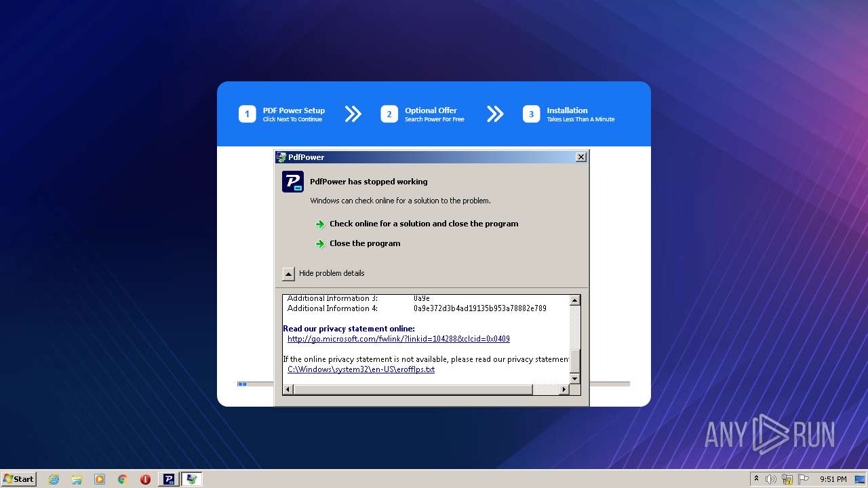The image size is (868, 488).
Task: Click the network connection tray icon
Action: tap(787, 479)
